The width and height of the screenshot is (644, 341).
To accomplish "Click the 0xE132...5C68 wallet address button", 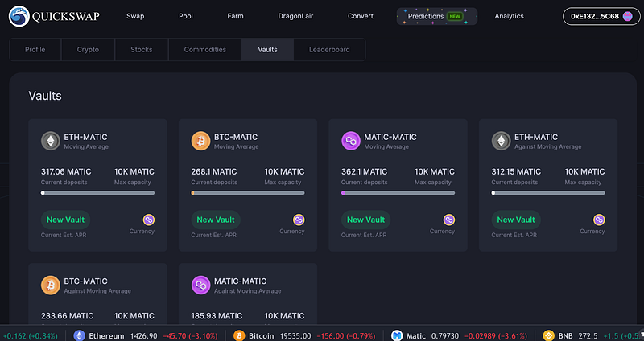I will 601,16.
